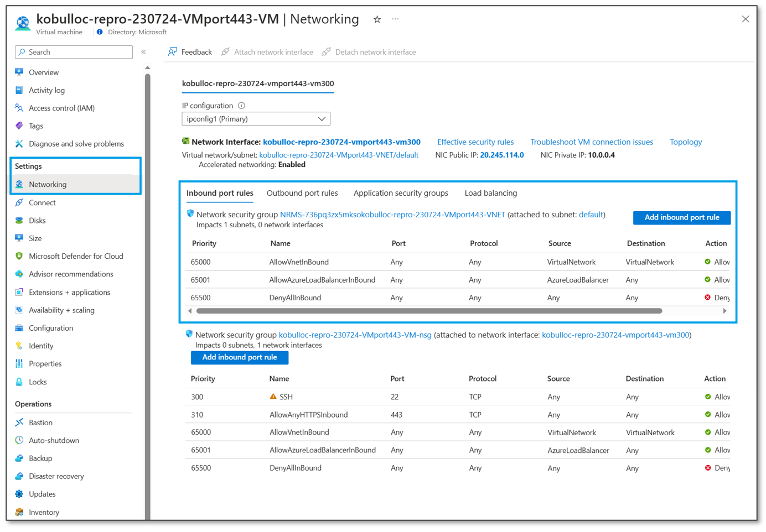This screenshot has height=532, width=766.
Task: Star this VM as a favorite
Action: point(377,19)
